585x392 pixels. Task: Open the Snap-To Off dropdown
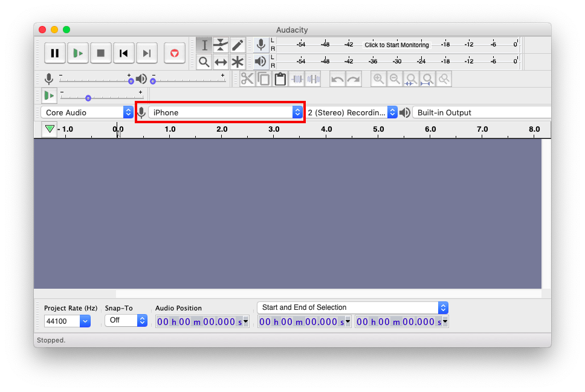[126, 320]
